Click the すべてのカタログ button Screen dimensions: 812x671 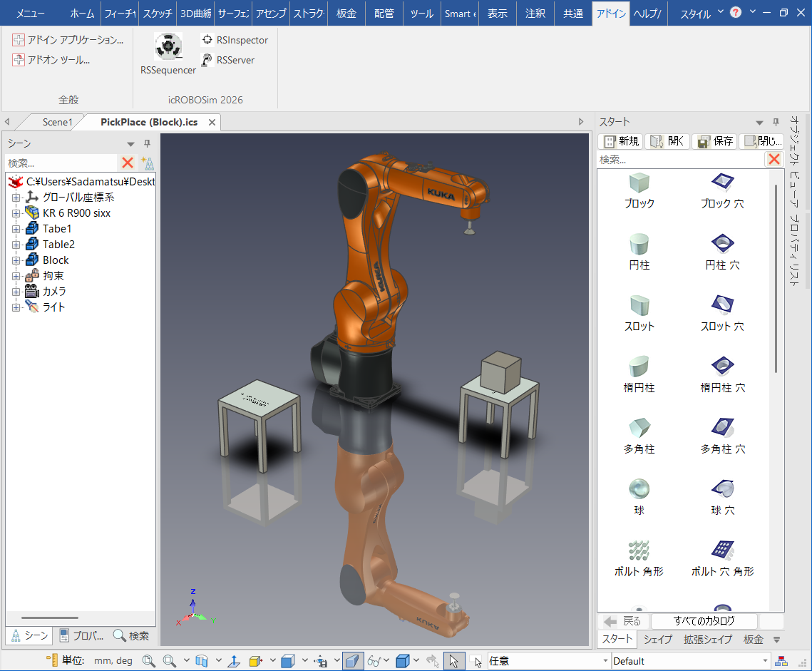click(704, 621)
